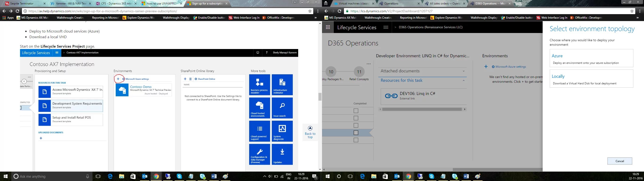Open the DEV106: Linq in C# chain-link icon
This screenshot has height=181, width=644.
click(391, 96)
